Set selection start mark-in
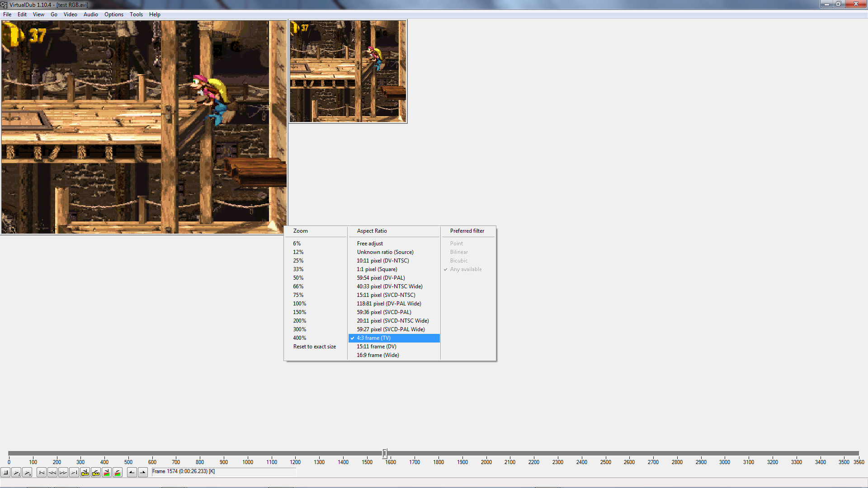This screenshot has width=868, height=488. 132,472
